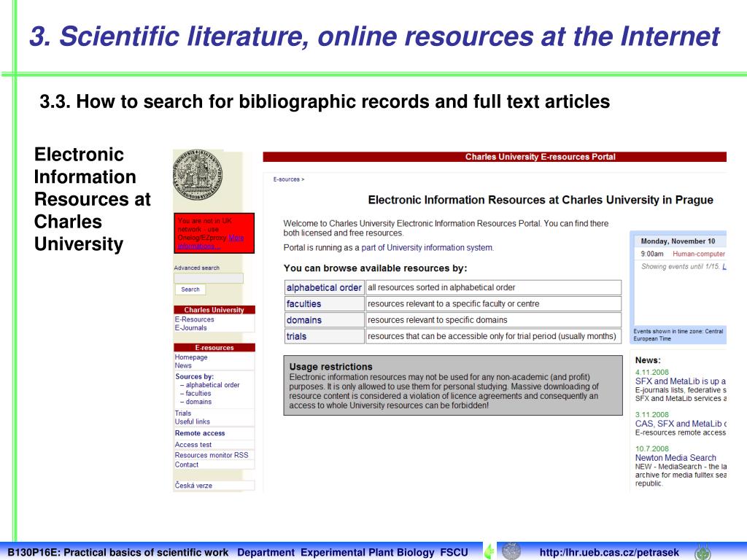The image size is (747, 560).
Task: Click the 'Events shown in time zone' note
Action: coord(678,335)
